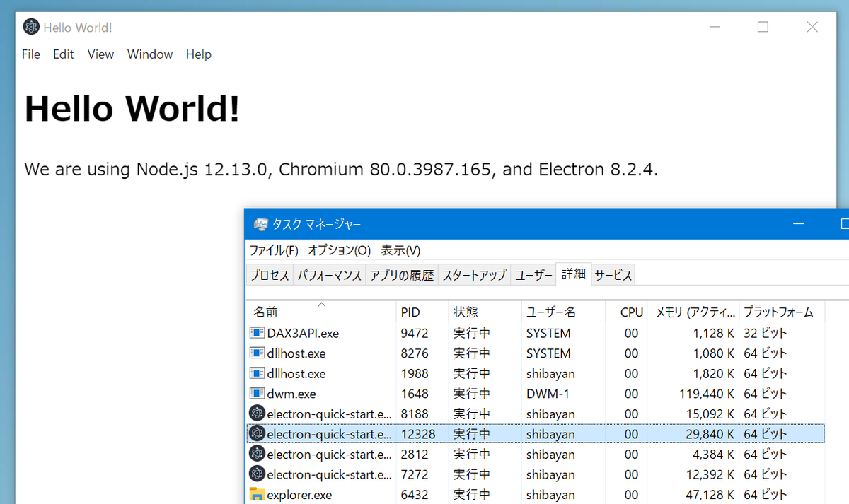Click the DAX3API.exe process icon

257,333
